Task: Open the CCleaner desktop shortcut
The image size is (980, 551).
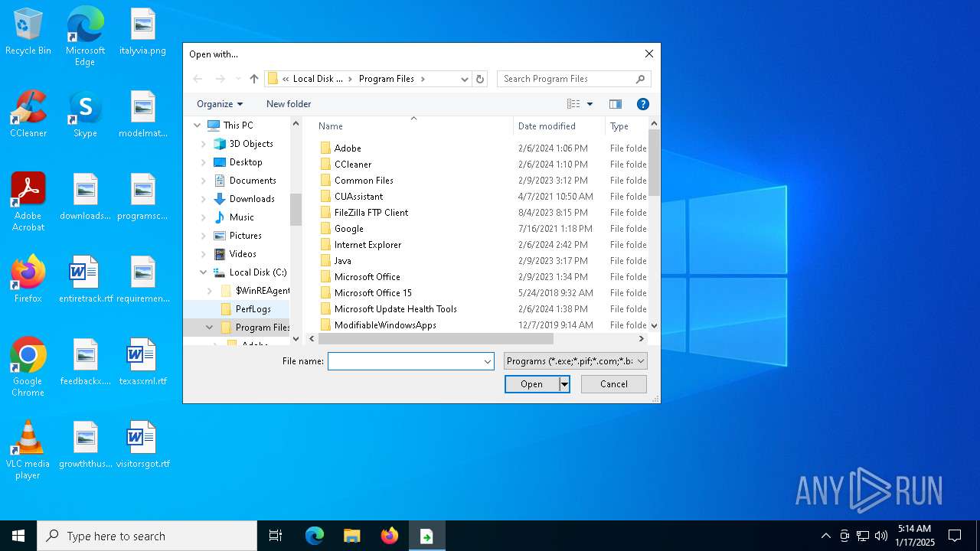Action: click(28, 114)
